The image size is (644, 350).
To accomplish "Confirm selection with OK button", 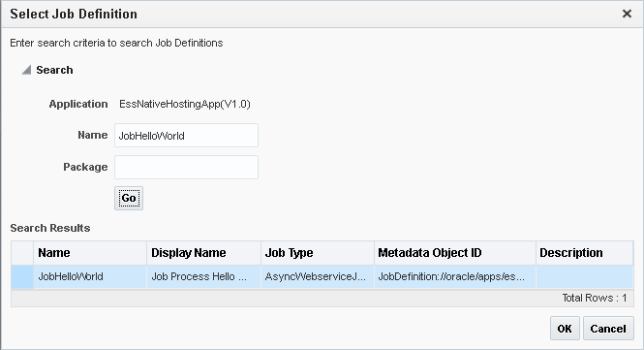I will (x=565, y=329).
